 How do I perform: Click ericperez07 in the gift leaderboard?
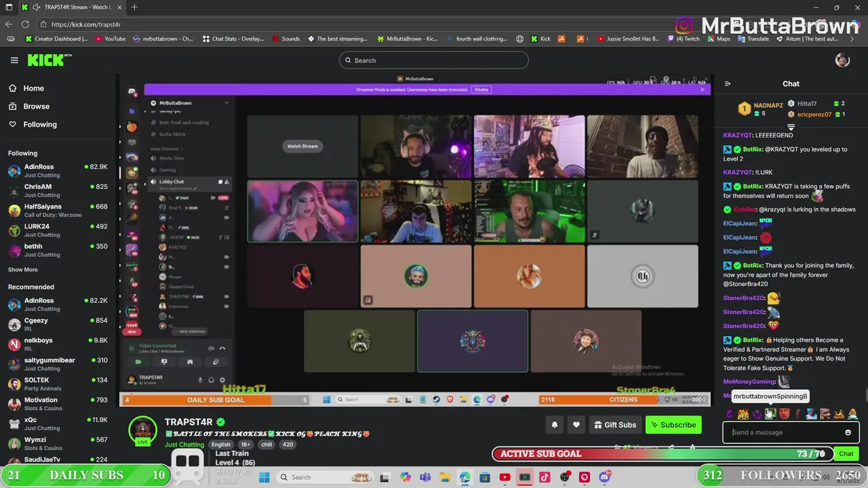point(814,115)
